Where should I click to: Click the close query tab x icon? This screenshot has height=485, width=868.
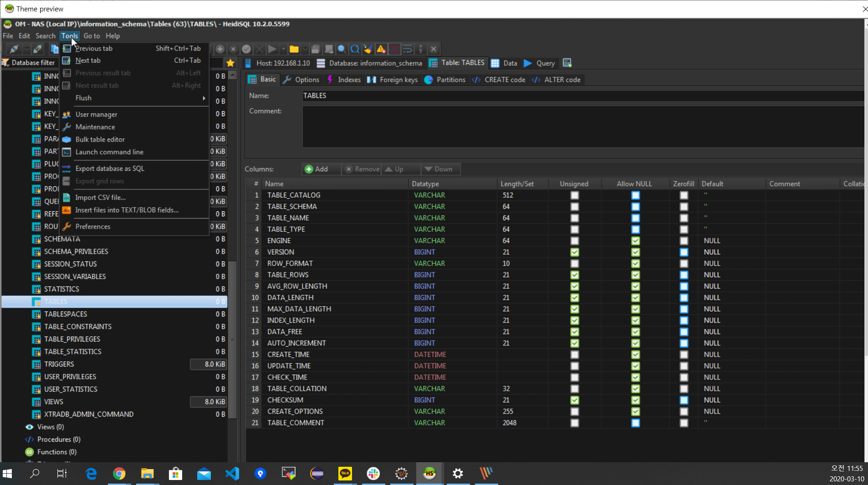click(434, 49)
